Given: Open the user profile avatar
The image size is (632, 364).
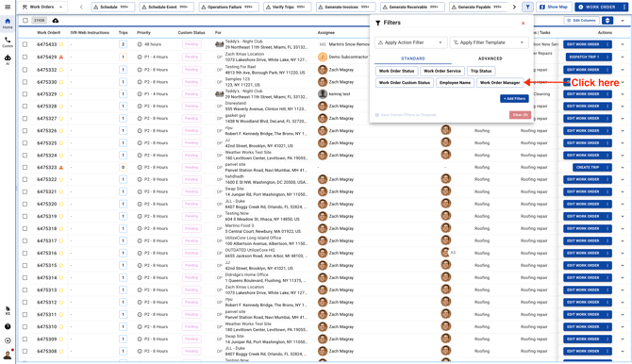Looking at the screenshot, I should [8, 355].
